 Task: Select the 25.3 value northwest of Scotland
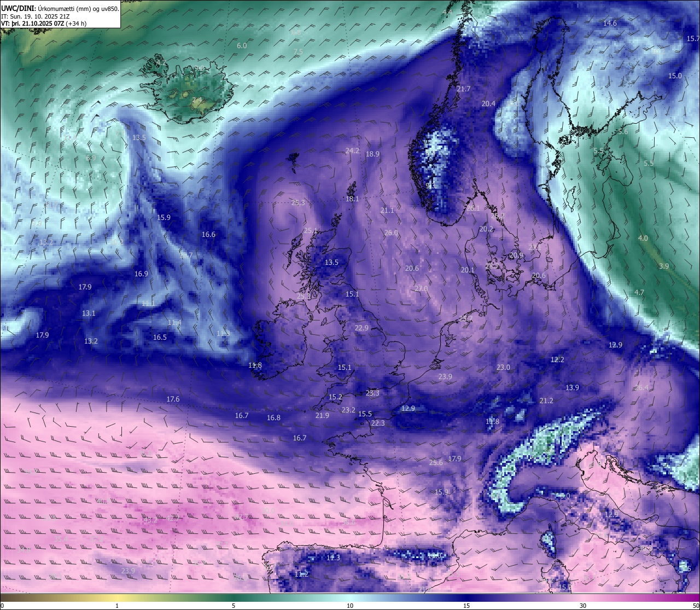[x=298, y=202]
